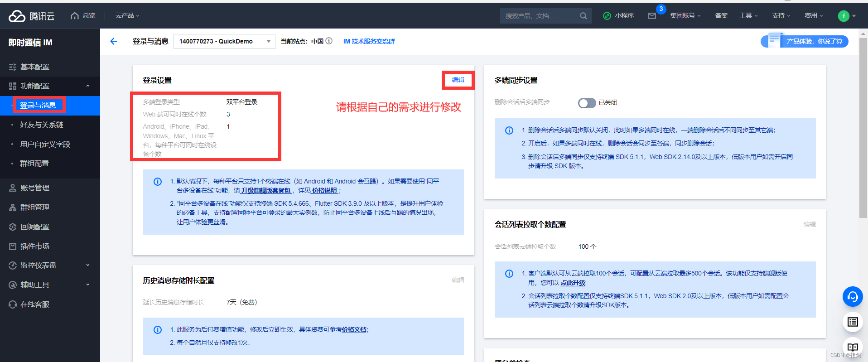Expand the 集团账号 dropdown

coord(685,16)
